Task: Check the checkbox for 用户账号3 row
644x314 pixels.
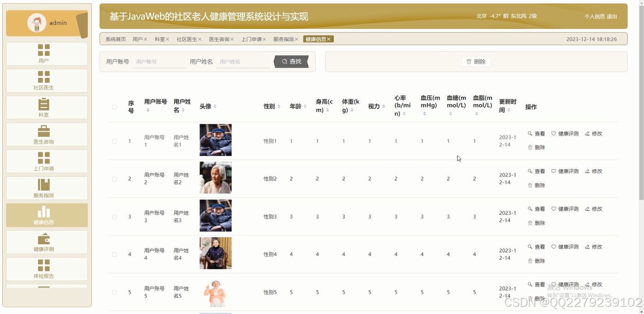Action: (x=114, y=216)
